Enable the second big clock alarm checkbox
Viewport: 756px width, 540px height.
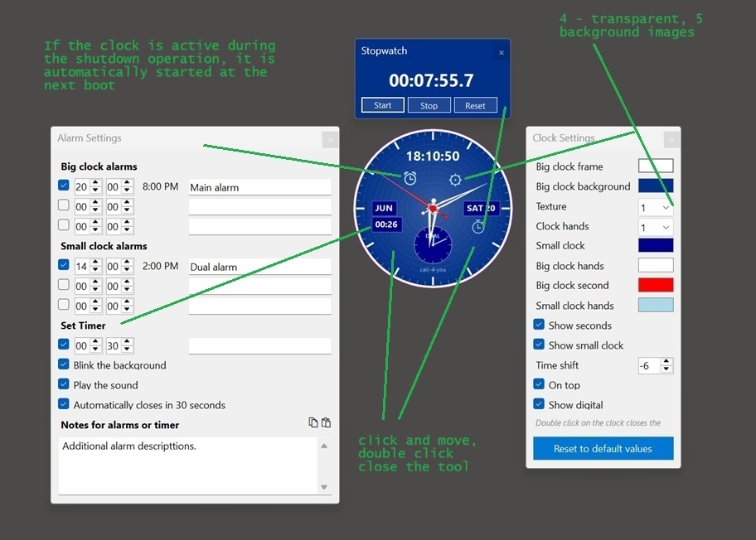pos(63,205)
